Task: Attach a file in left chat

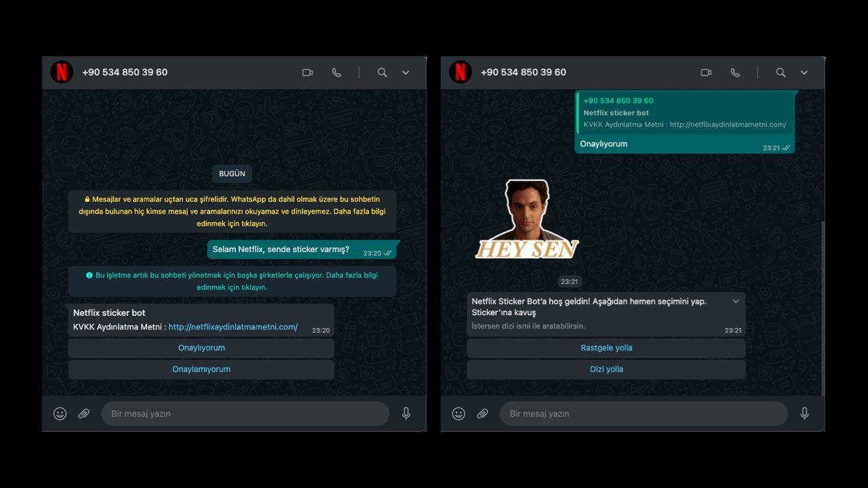Action: (x=84, y=413)
